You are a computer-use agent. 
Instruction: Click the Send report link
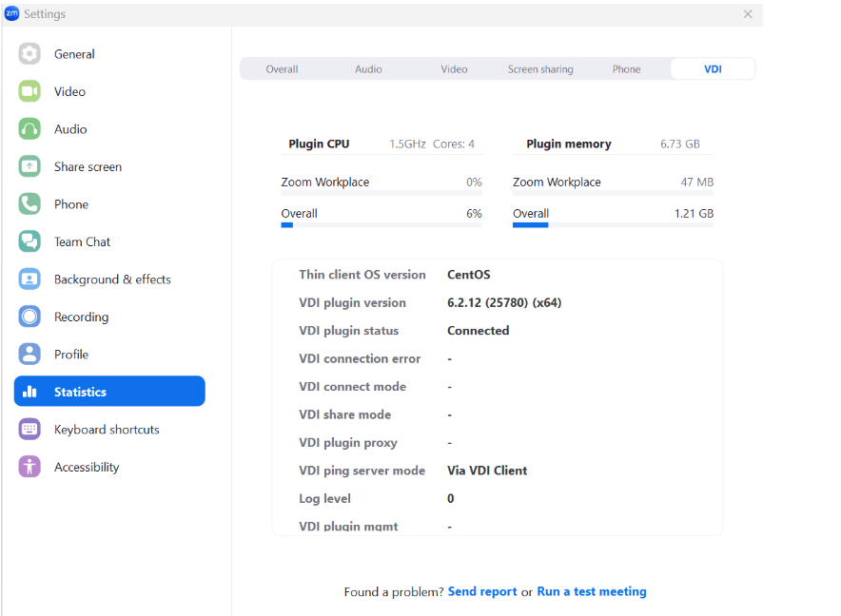[482, 591]
